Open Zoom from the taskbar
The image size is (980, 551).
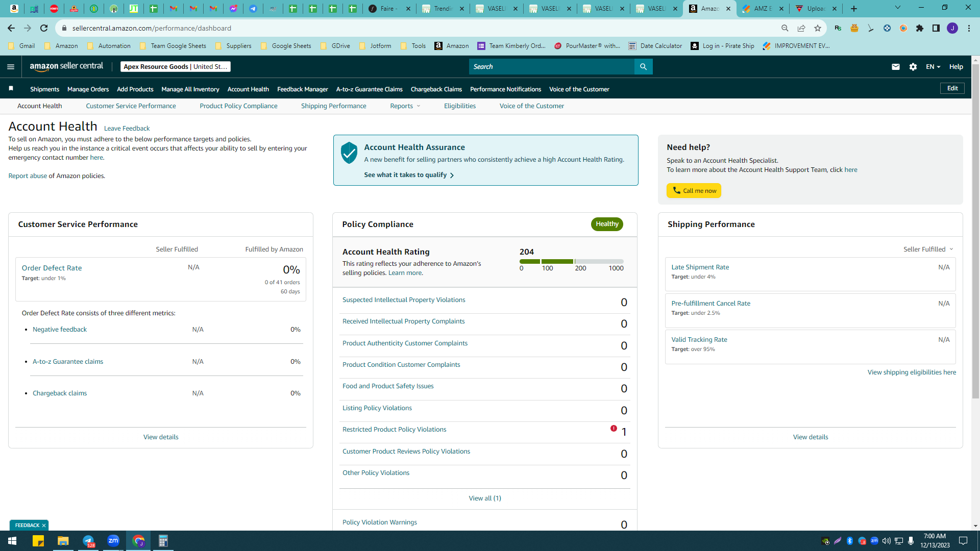113,541
